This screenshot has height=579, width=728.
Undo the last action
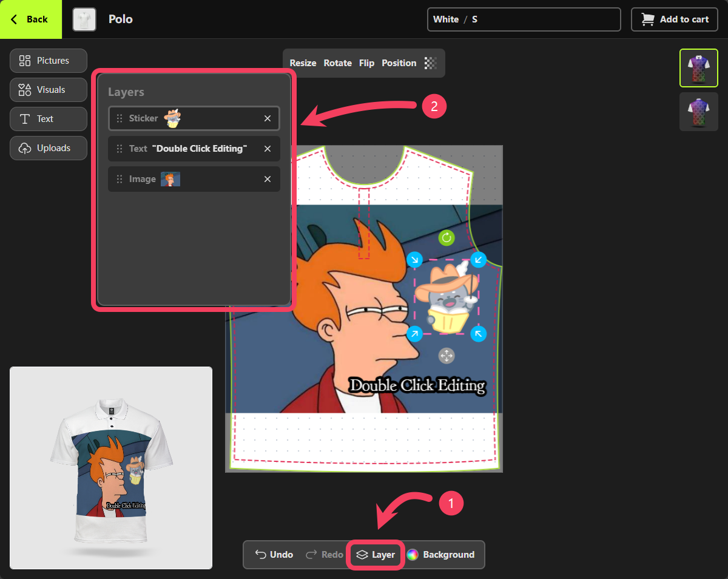click(274, 555)
